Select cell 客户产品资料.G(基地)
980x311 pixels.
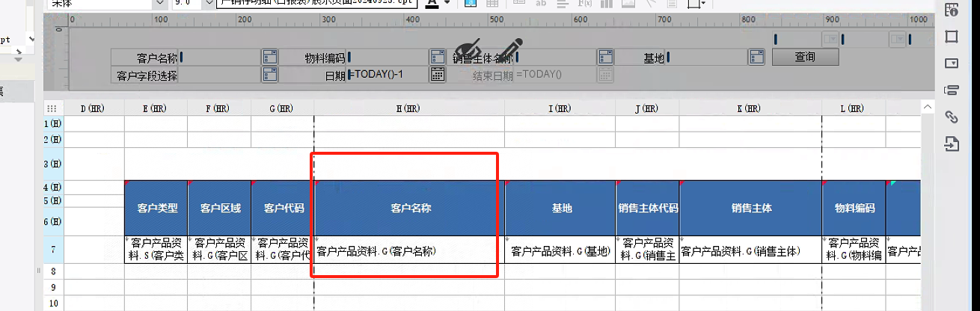click(x=560, y=250)
